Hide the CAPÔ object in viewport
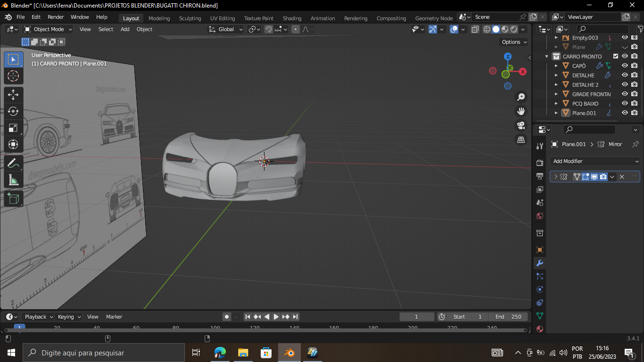This screenshot has width=644, height=362. coord(625,66)
